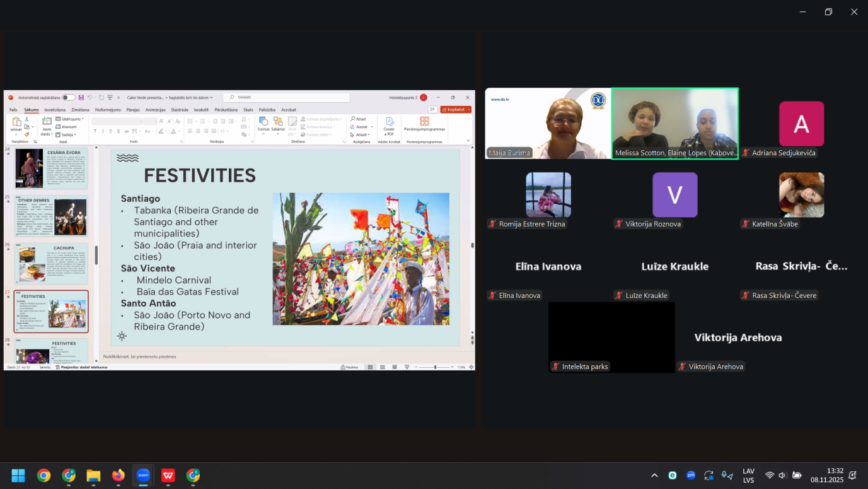Open Firefox from the Windows taskbar

click(118, 475)
